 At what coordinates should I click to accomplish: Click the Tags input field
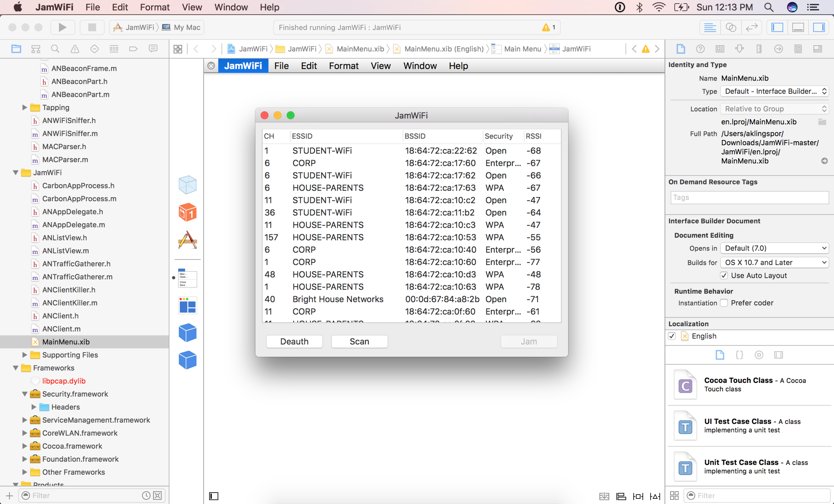749,198
